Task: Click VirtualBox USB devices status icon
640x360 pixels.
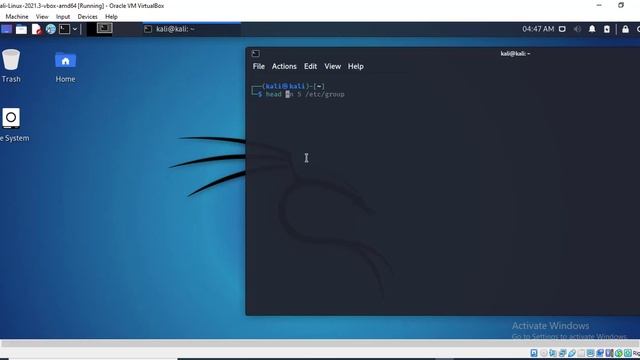Action: [572, 353]
